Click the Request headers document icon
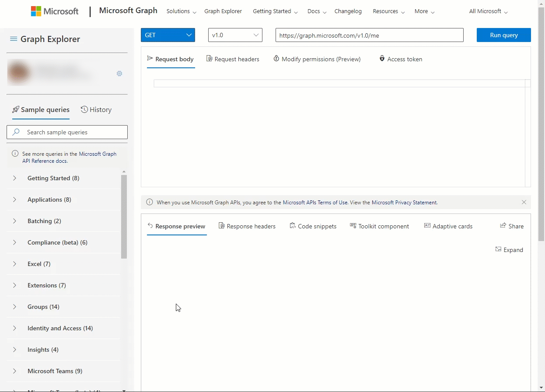The width and height of the screenshot is (545, 392). 210,59
